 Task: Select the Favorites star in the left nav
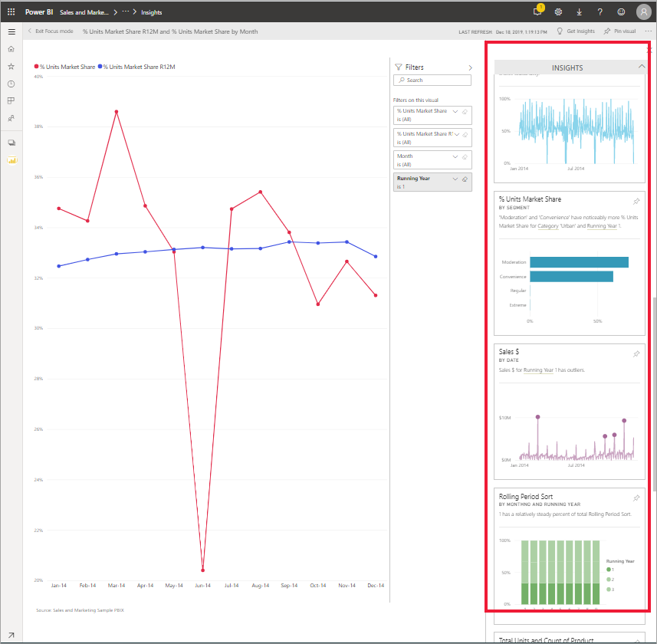[11, 66]
